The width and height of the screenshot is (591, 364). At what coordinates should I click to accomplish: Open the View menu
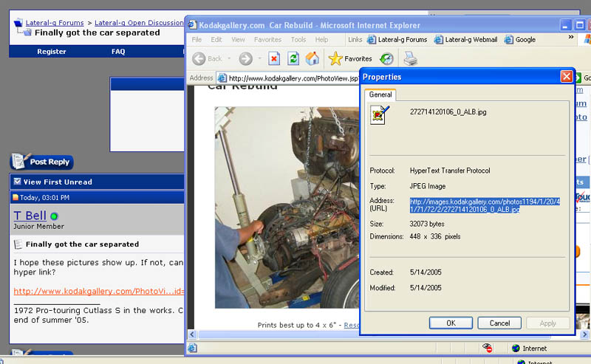pyautogui.click(x=238, y=40)
